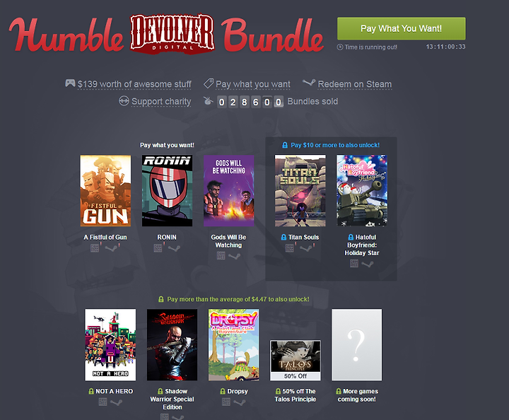Click the gamepad icon beside $139 worth
The width and height of the screenshot is (509, 420).
[70, 83]
